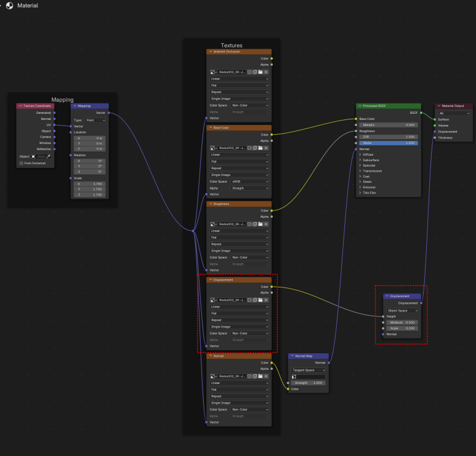Unlink image X in Displacement texture node
Image resolution: width=476 pixels, height=456 pixels.
coord(266,300)
